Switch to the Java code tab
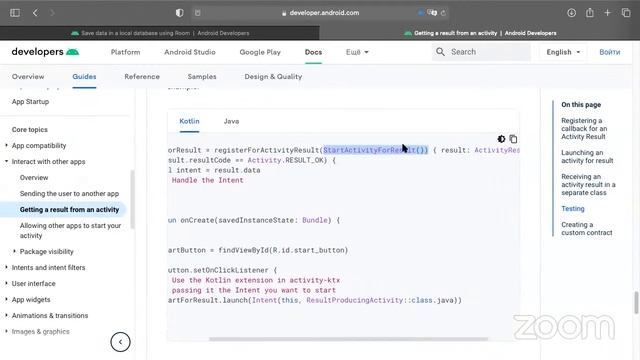Viewport: 640px width, 360px height. [231, 121]
